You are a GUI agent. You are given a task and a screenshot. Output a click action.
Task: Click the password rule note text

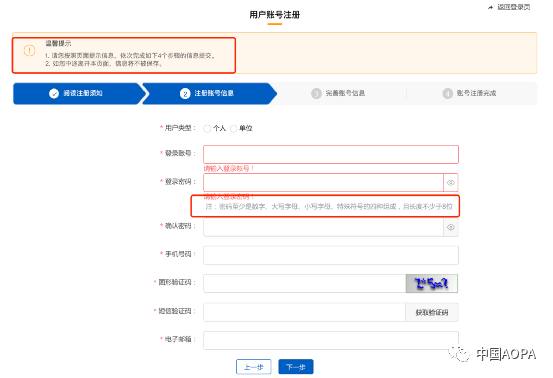[x=329, y=206]
